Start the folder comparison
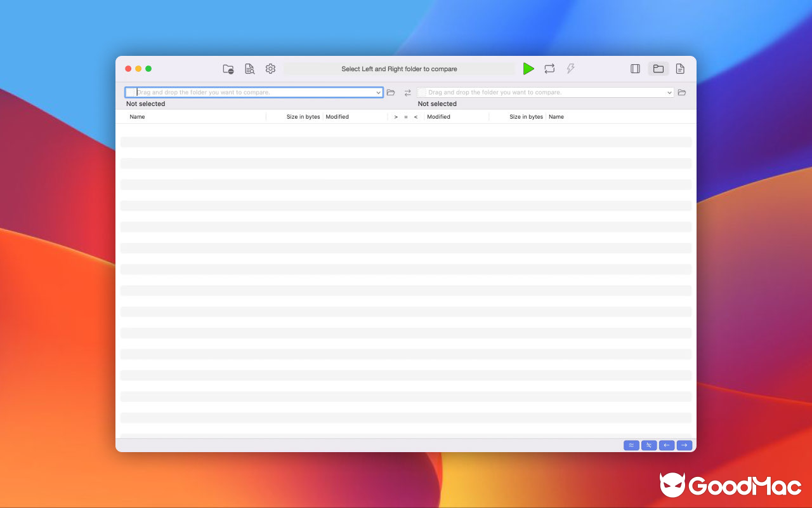This screenshot has width=812, height=508. point(528,69)
